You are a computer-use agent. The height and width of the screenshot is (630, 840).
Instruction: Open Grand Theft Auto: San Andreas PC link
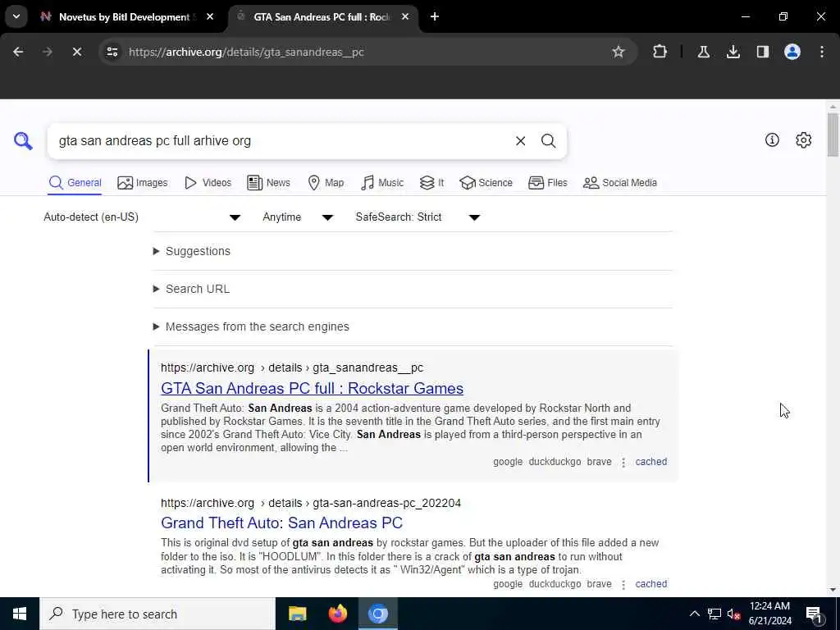282,523
